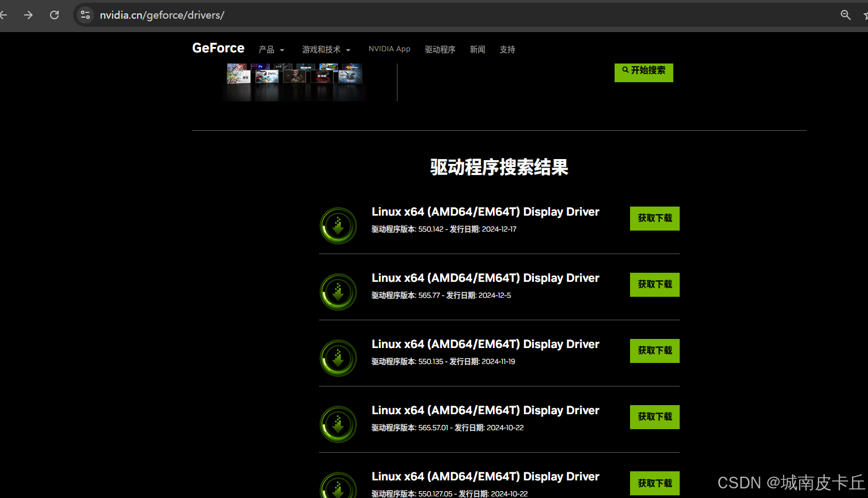Click download icon for driver 550.135
Image resolution: width=868 pixels, height=498 pixels.
point(338,358)
